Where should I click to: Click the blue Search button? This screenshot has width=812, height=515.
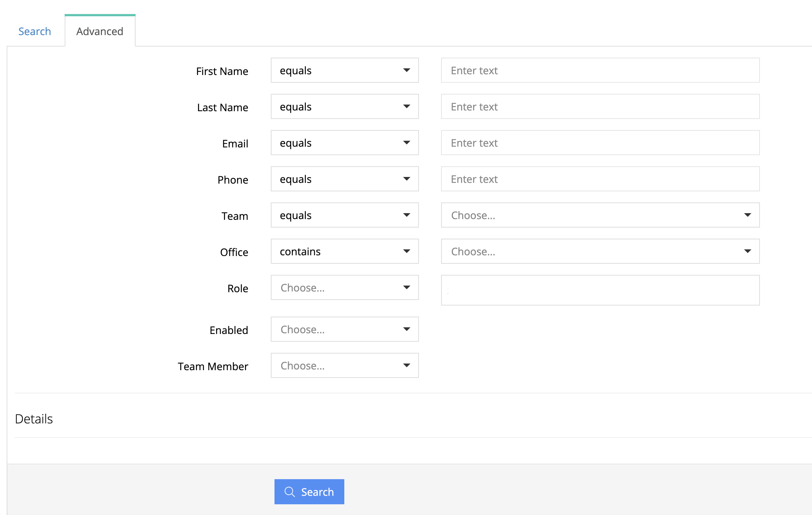[309, 492]
